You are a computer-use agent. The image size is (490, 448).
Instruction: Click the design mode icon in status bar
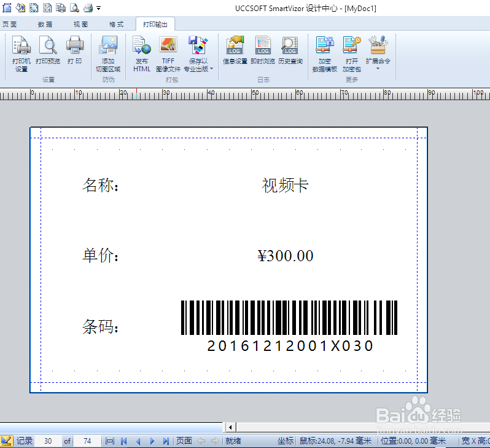tap(6, 441)
